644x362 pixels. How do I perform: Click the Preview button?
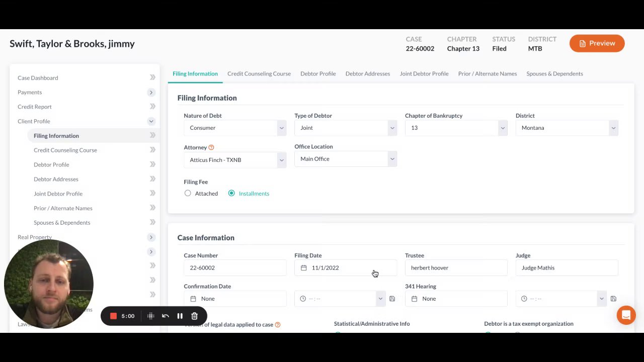coord(597,43)
